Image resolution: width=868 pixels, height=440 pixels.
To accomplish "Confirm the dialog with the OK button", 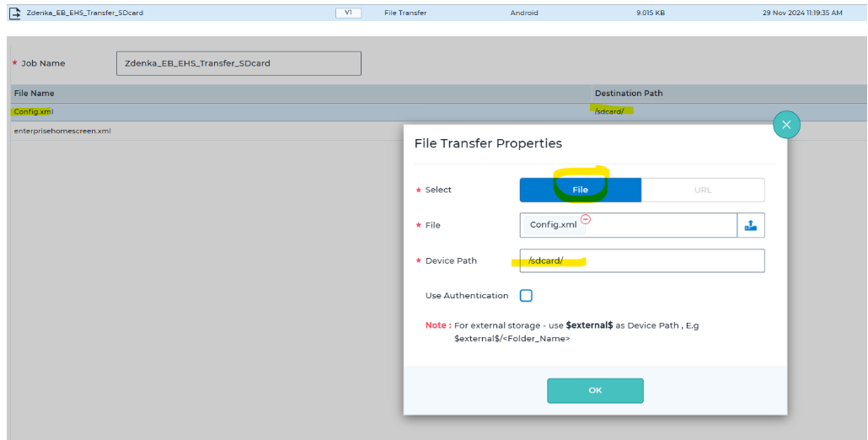I will (595, 391).
